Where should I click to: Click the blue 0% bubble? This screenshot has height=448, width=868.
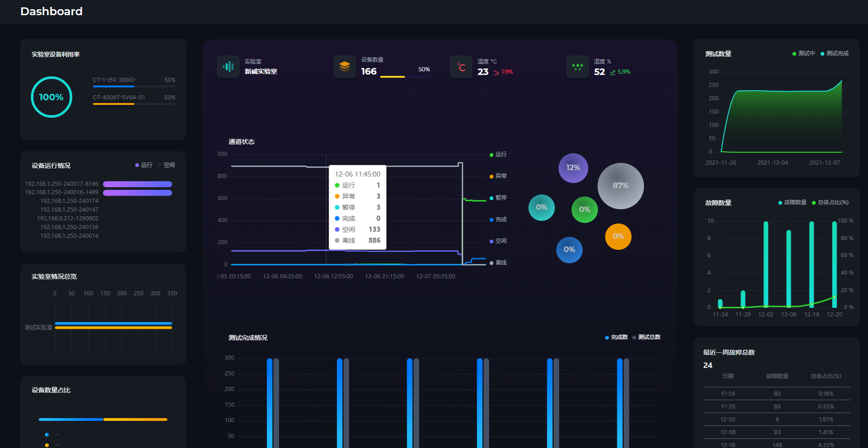click(x=569, y=250)
